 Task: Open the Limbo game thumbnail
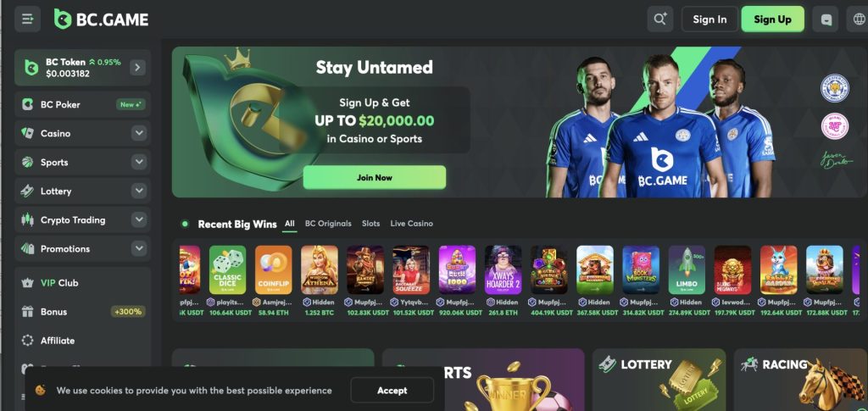click(x=687, y=270)
